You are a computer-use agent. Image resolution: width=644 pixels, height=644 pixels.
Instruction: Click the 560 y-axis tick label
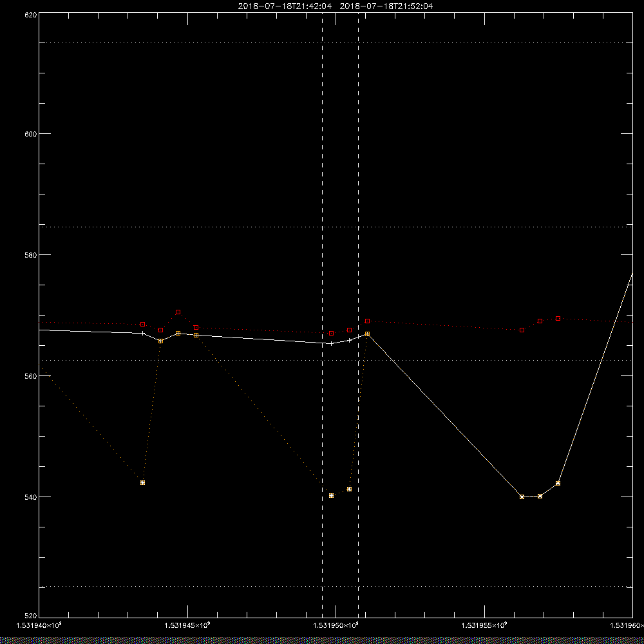coord(32,376)
